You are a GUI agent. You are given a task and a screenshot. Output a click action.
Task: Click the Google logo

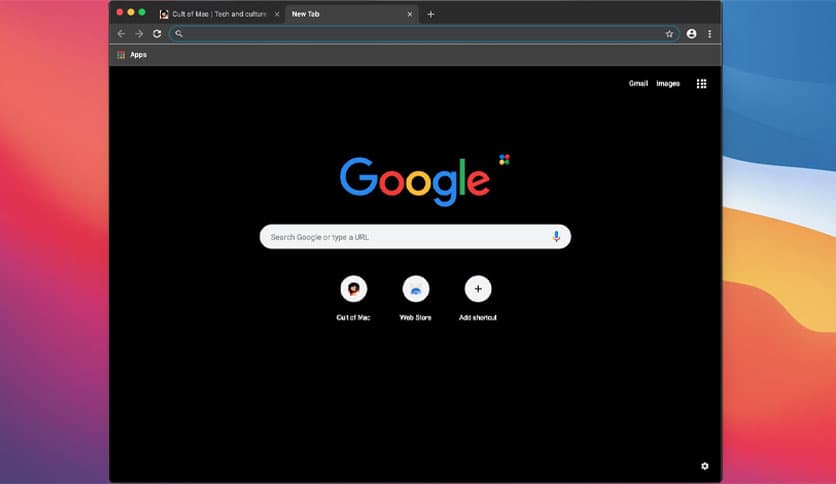pyautogui.click(x=415, y=181)
